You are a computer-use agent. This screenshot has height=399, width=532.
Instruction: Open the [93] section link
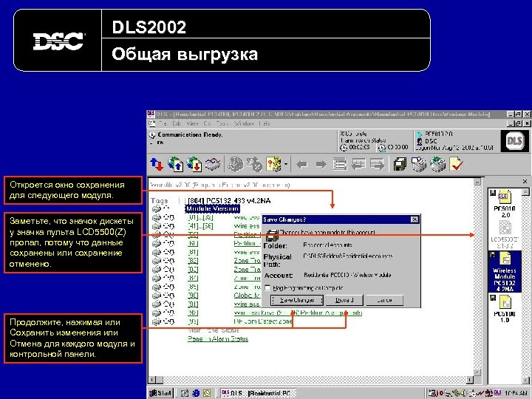(x=193, y=321)
